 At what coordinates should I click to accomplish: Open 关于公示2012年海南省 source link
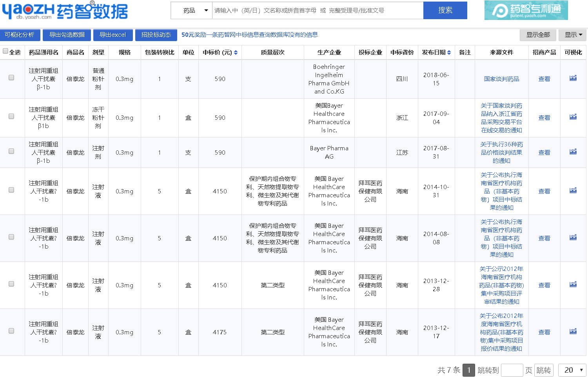point(501,285)
